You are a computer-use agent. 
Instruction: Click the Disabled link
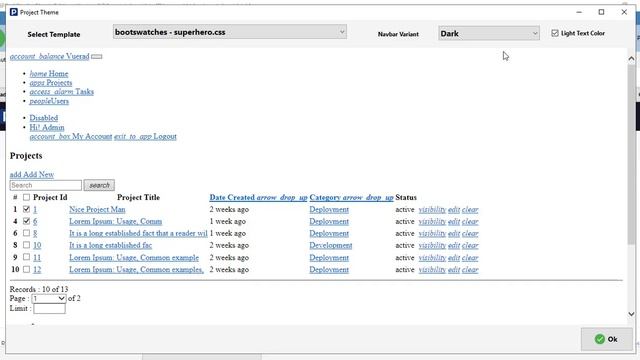point(44,118)
